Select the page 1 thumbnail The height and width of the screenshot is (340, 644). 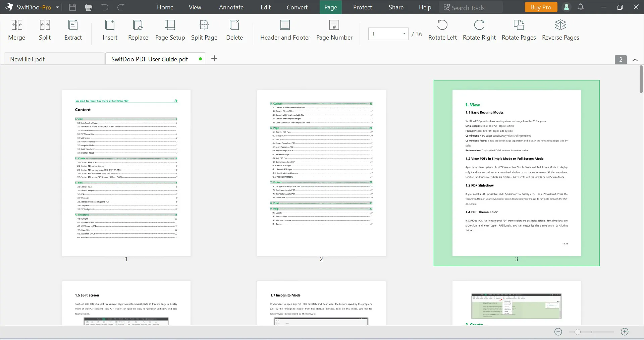pos(126,173)
